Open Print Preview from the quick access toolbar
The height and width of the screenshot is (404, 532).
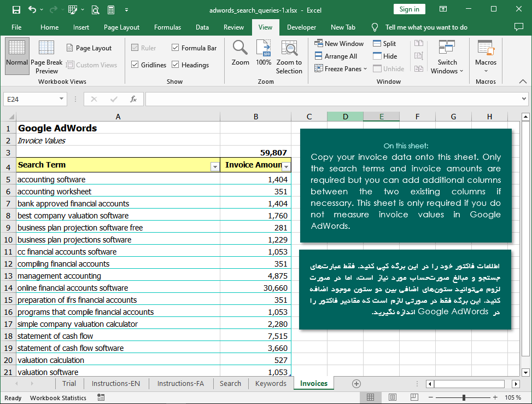[95, 10]
